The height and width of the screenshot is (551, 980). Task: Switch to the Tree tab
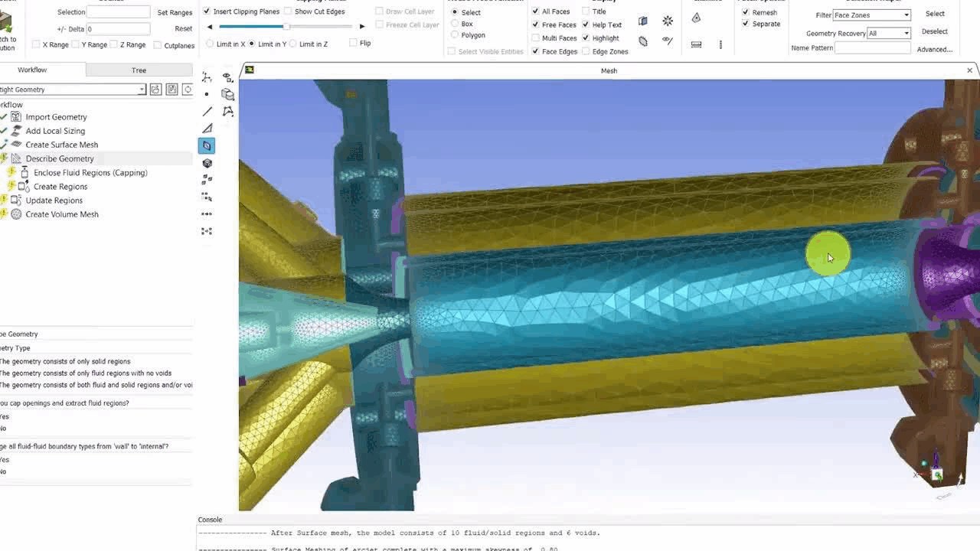coord(139,70)
